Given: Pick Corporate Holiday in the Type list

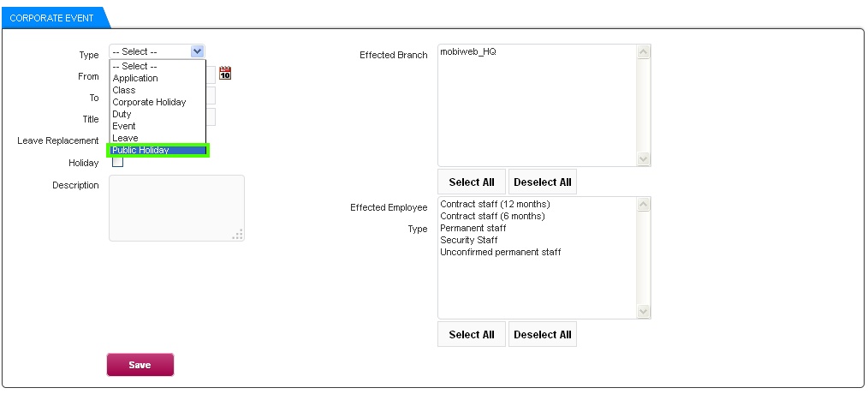Looking at the screenshot, I should (158, 102).
